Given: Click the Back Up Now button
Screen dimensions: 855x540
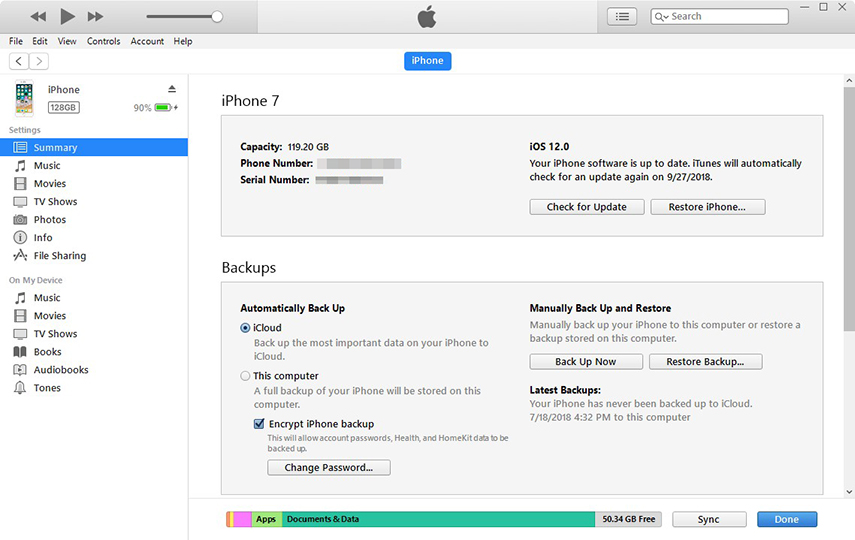Looking at the screenshot, I should (x=586, y=362).
